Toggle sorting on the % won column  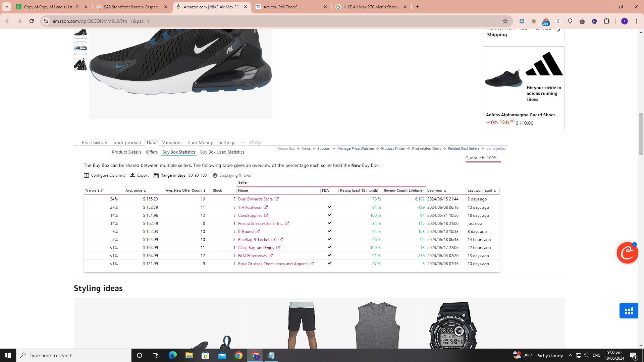[101, 190]
